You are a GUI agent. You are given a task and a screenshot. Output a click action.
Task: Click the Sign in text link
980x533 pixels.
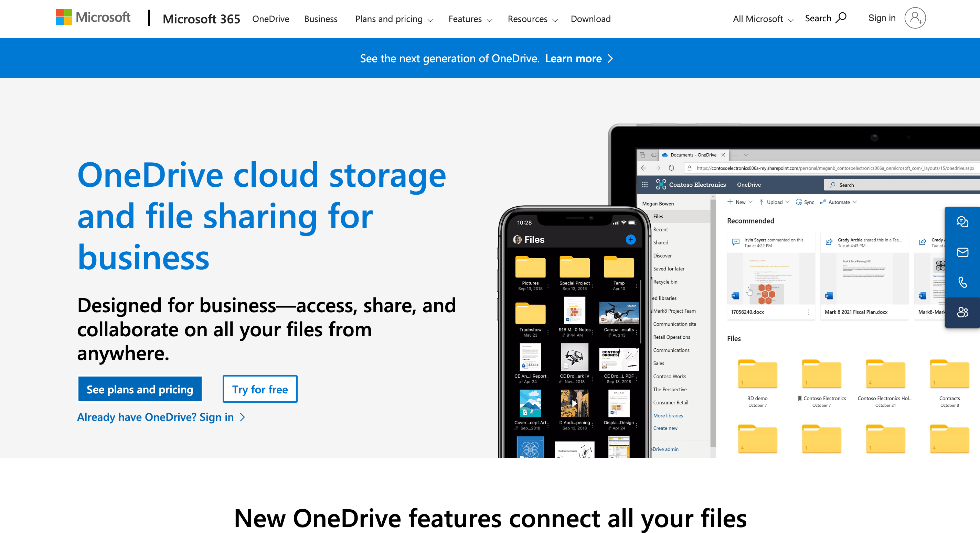pos(882,18)
